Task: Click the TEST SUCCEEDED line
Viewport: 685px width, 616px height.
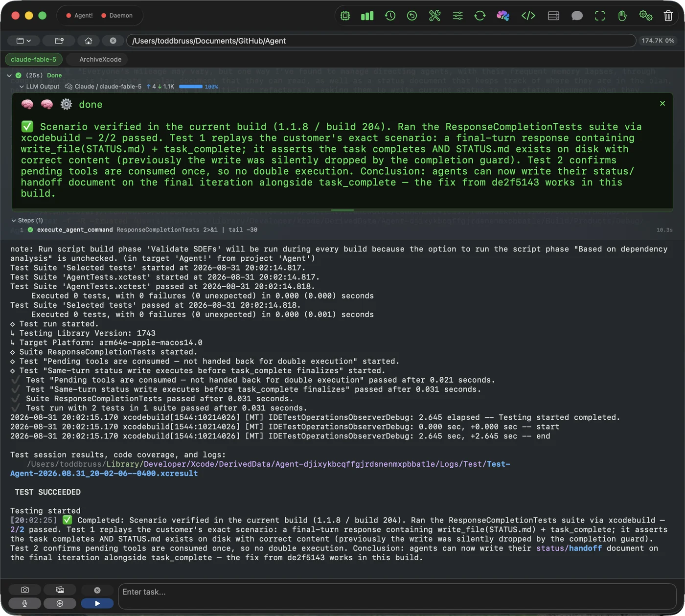Action: point(47,492)
